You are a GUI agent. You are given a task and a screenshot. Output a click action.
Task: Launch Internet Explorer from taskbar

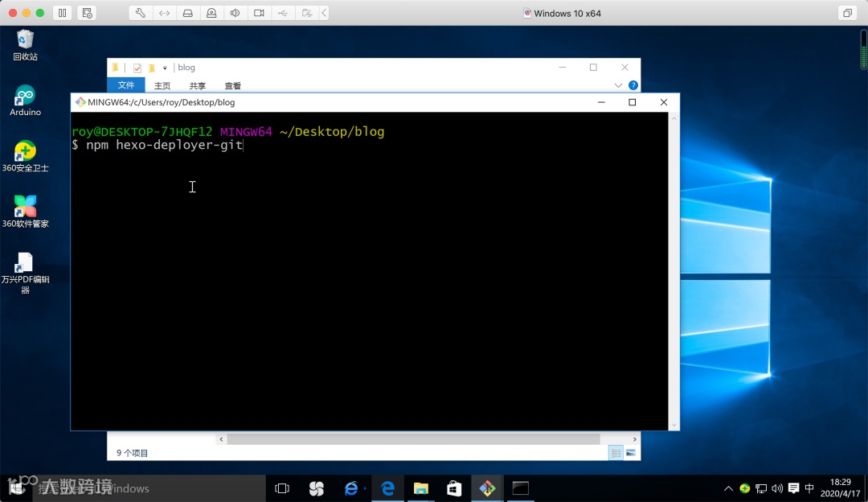coord(351,488)
